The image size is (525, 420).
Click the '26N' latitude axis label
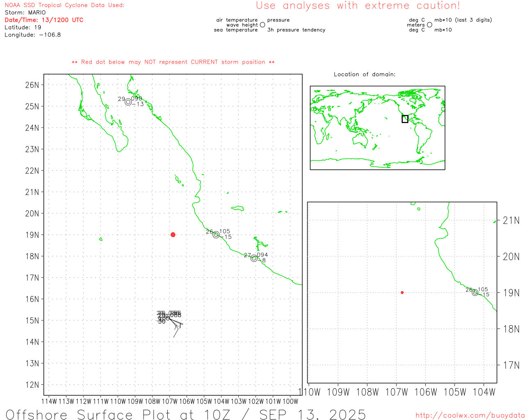tap(32, 85)
